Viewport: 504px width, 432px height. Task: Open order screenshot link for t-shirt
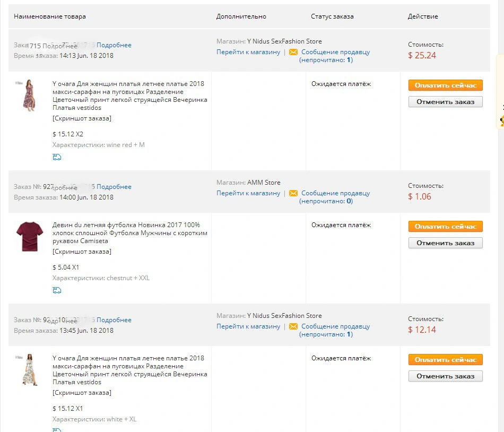point(82,252)
